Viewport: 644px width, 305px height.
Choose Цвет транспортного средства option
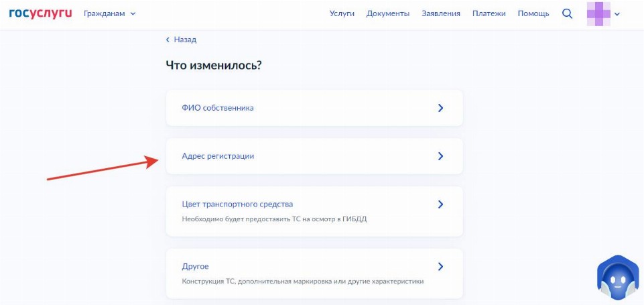coord(237,204)
